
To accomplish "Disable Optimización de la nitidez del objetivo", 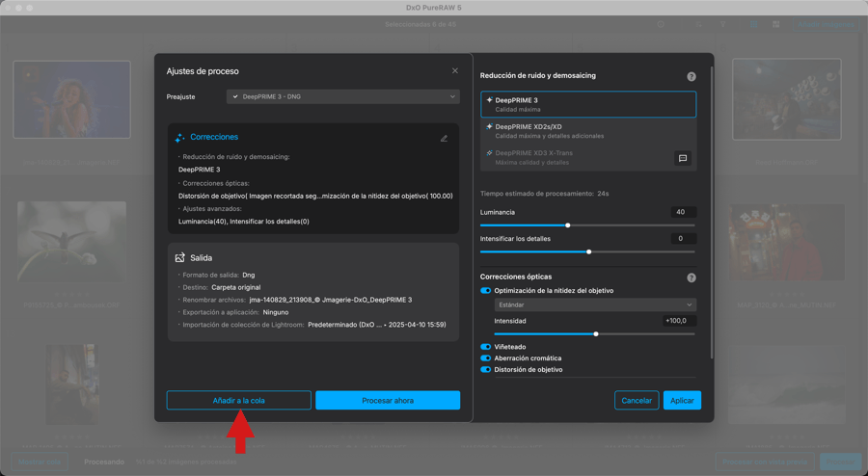I will [485, 291].
